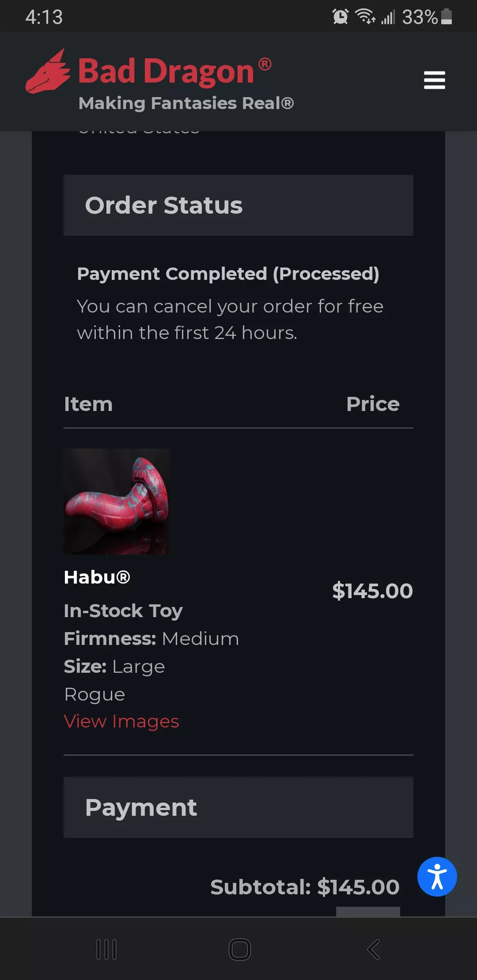Tap the alarm clock status icon
477x980 pixels.
coord(341,16)
